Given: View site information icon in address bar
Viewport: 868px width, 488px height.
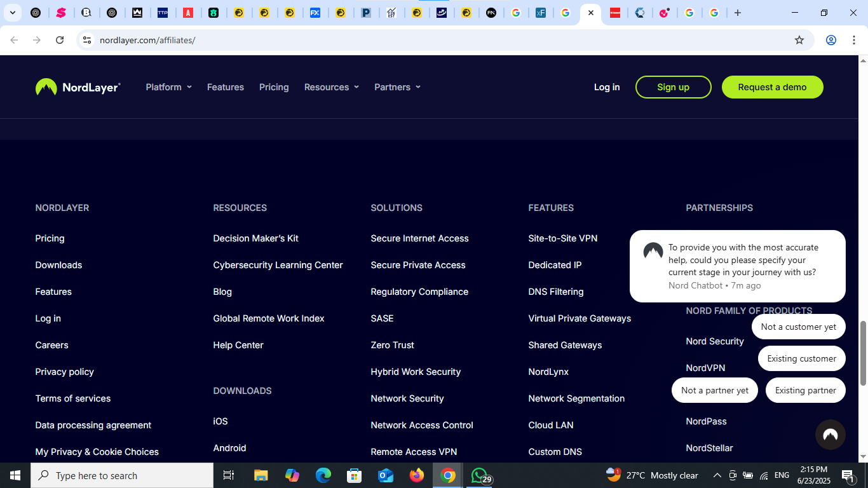Looking at the screenshot, I should (87, 40).
